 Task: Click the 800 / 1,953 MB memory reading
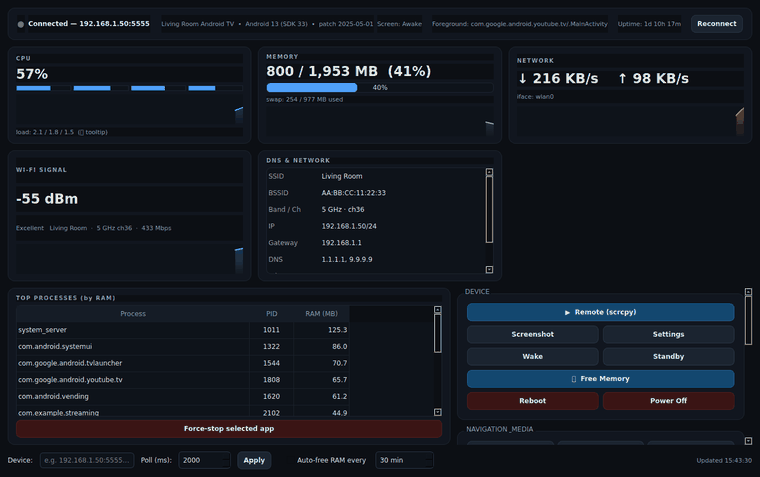pyautogui.click(x=348, y=71)
